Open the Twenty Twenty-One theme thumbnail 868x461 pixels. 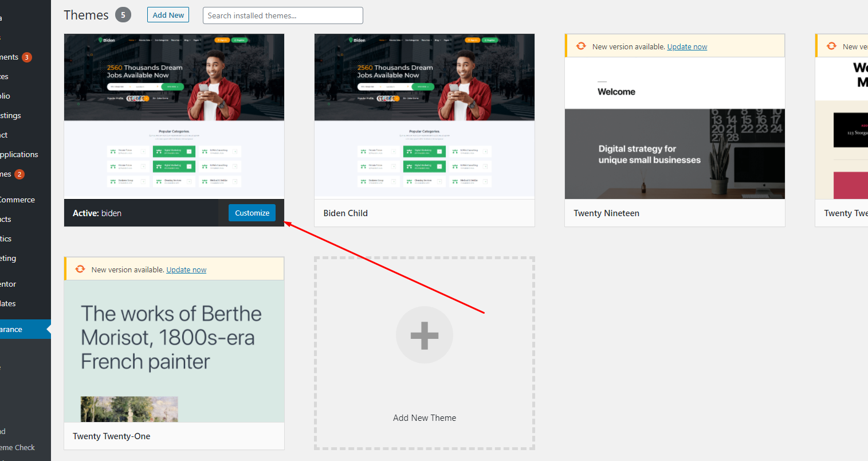click(174, 351)
